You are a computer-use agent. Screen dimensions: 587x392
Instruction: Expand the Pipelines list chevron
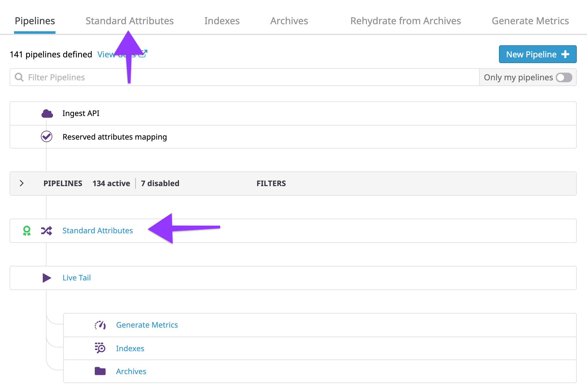click(x=22, y=183)
